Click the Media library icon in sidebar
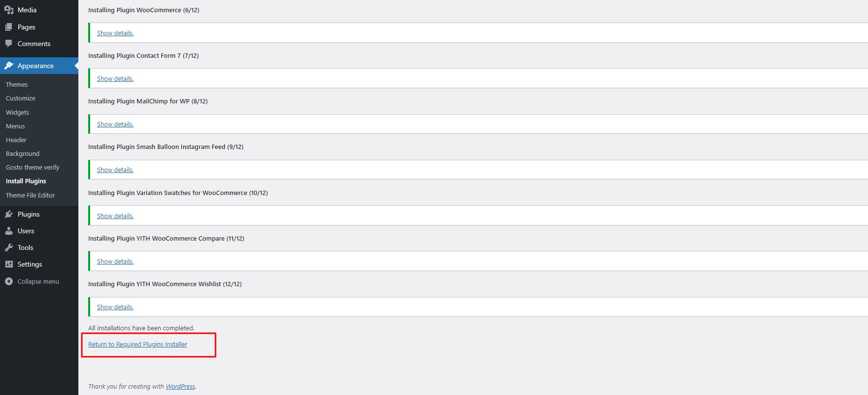The width and height of the screenshot is (868, 395). point(9,10)
